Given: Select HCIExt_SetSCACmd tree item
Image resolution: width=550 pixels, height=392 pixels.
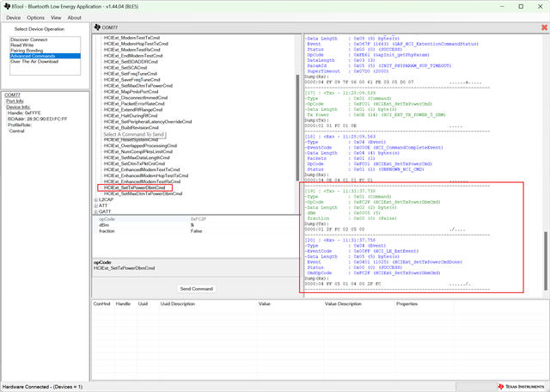Looking at the screenshot, I should coord(125,67).
